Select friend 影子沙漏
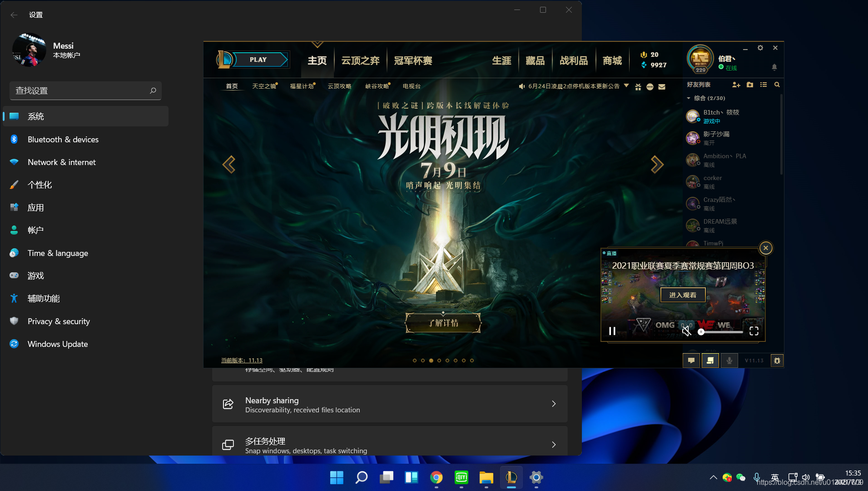 [730, 138]
